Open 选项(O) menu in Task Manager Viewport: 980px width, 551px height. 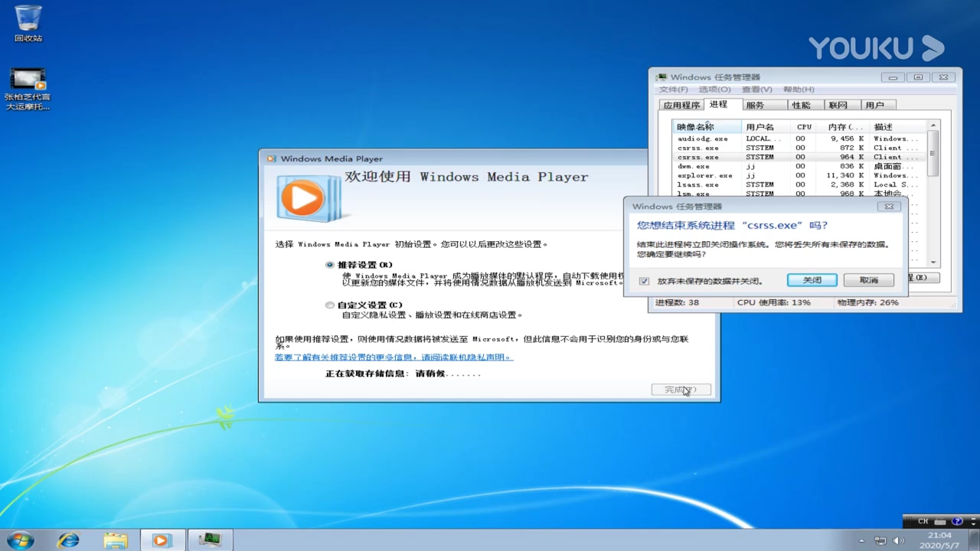click(714, 90)
